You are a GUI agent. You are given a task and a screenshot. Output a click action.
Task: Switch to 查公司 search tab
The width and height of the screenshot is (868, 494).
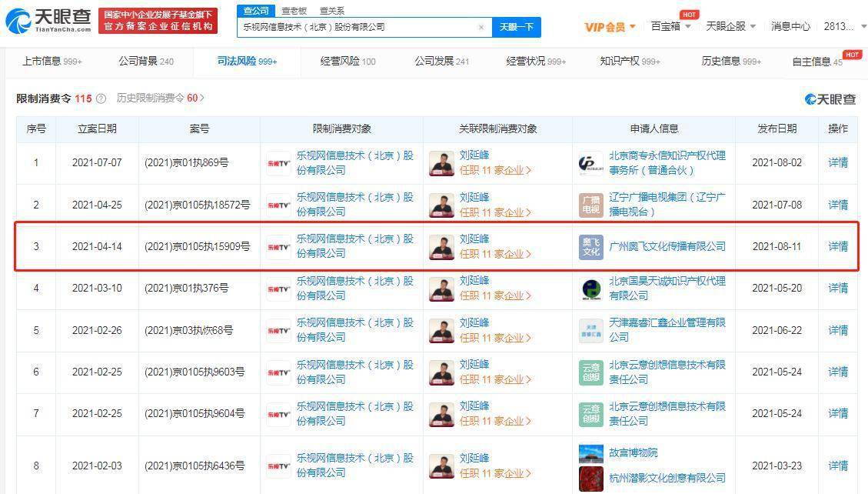point(256,11)
